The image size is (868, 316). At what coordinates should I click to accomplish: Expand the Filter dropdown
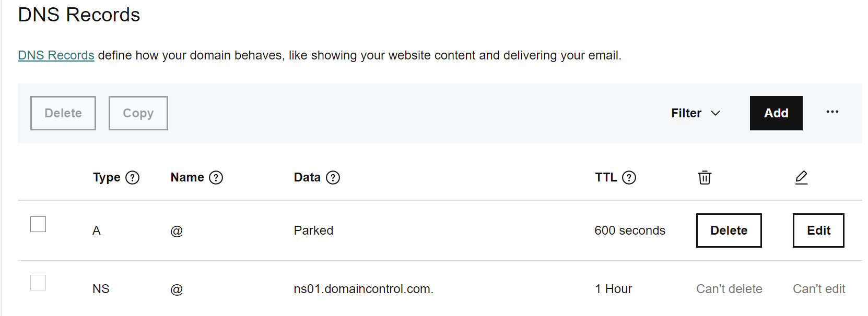coord(695,113)
